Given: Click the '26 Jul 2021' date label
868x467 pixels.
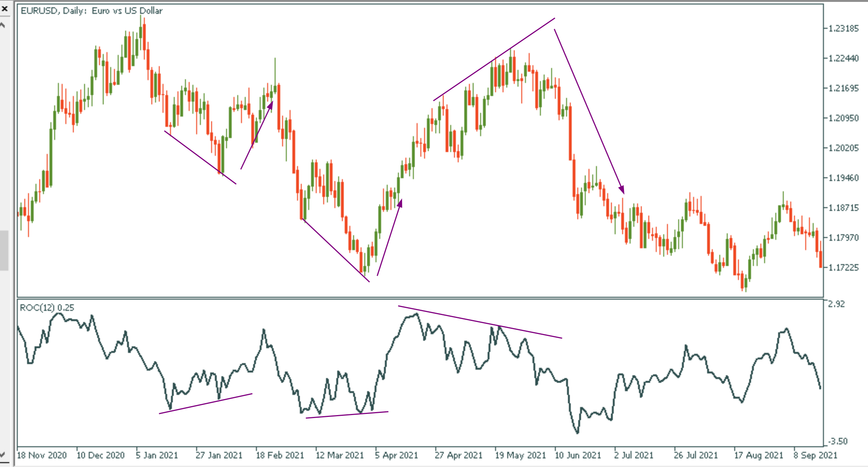Looking at the screenshot, I should coord(696,455).
